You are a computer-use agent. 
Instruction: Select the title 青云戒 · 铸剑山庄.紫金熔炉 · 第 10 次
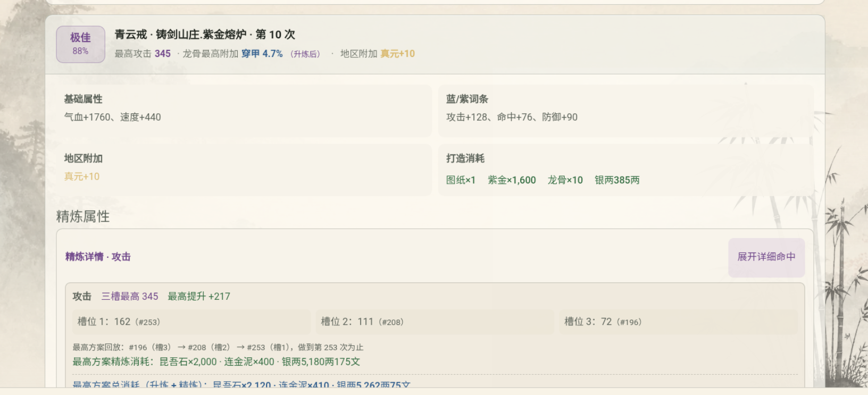(205, 35)
